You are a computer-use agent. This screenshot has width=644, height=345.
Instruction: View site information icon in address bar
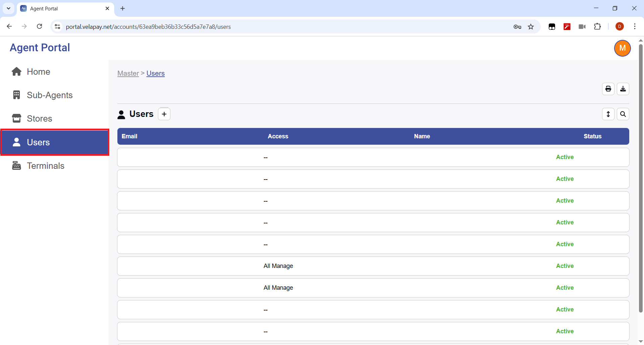point(57,26)
